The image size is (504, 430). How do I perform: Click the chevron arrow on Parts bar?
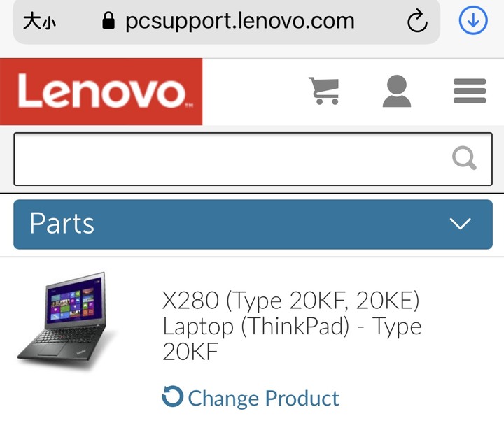click(461, 224)
